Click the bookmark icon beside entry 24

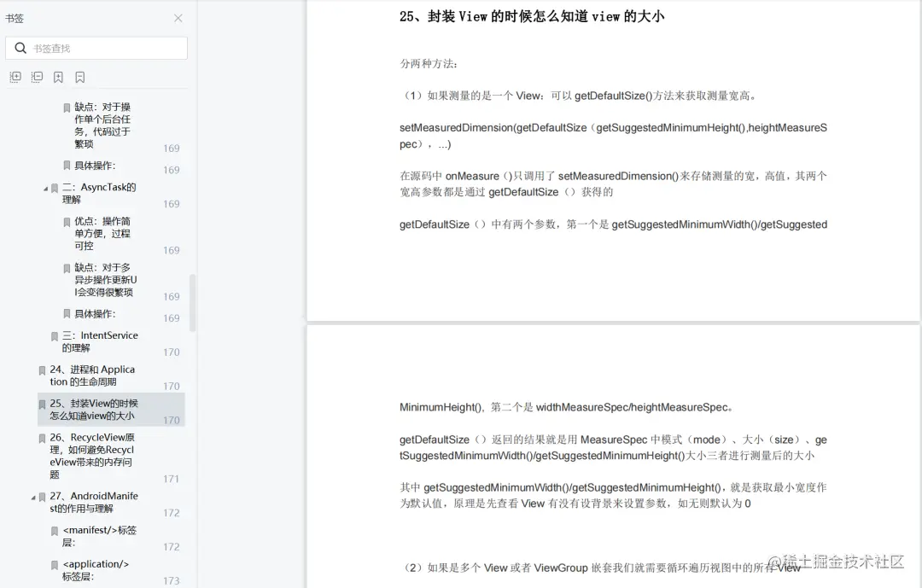pyautogui.click(x=44, y=370)
